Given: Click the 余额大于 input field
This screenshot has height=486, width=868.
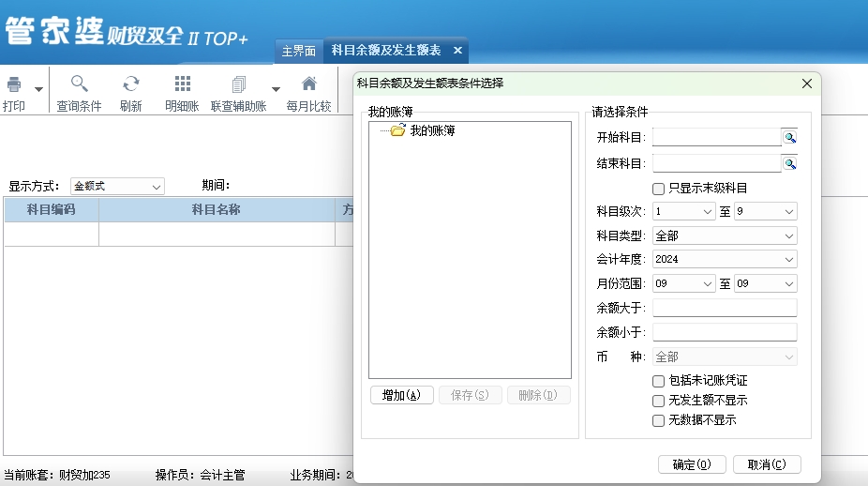Looking at the screenshot, I should click(725, 308).
